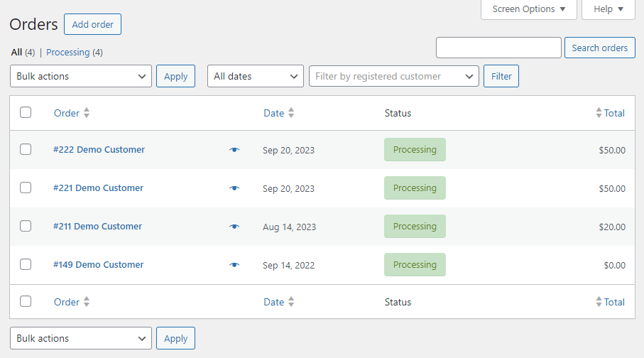Focus the search orders text field
The image size is (644, 358).
pyautogui.click(x=498, y=48)
